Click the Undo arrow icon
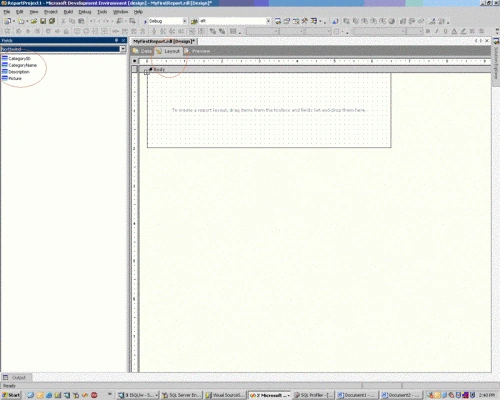 (92, 21)
